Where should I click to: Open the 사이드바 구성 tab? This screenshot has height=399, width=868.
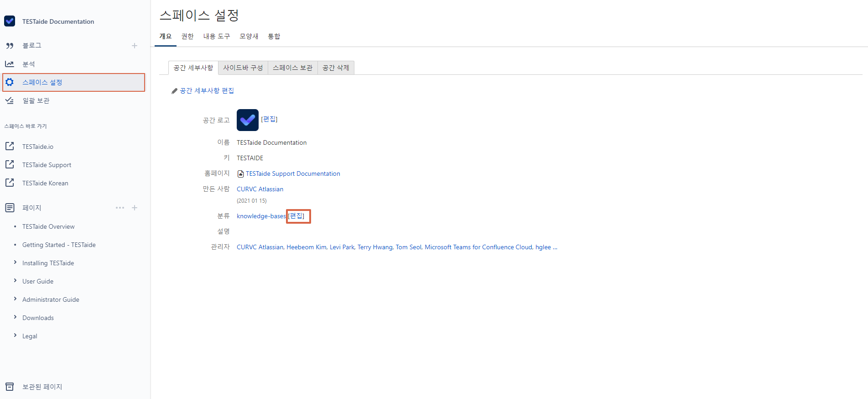243,68
